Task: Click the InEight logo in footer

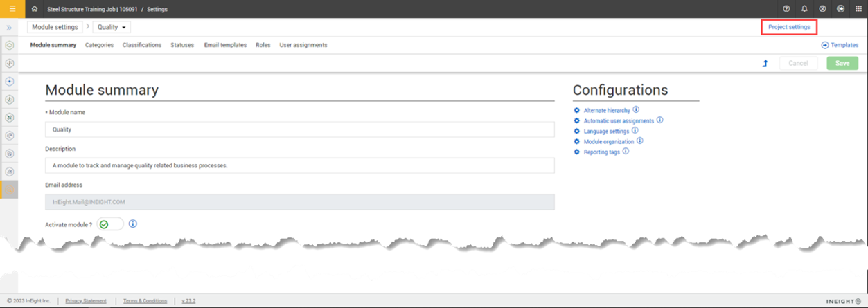Action: pyautogui.click(x=844, y=302)
